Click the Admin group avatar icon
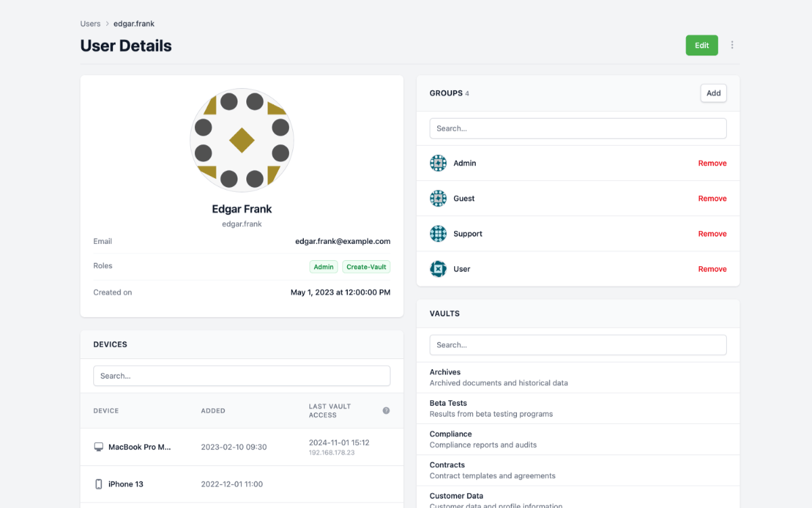The height and width of the screenshot is (508, 812). pos(438,163)
